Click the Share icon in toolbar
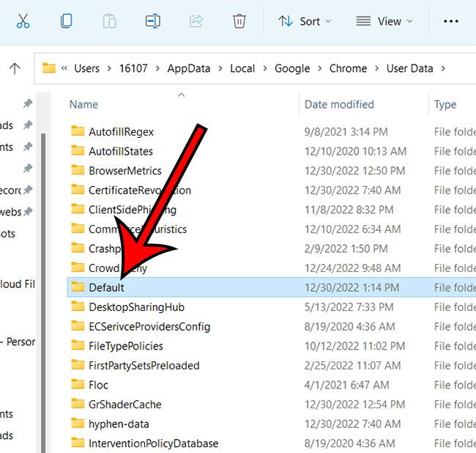Screen dimensions: 476x453 196,21
